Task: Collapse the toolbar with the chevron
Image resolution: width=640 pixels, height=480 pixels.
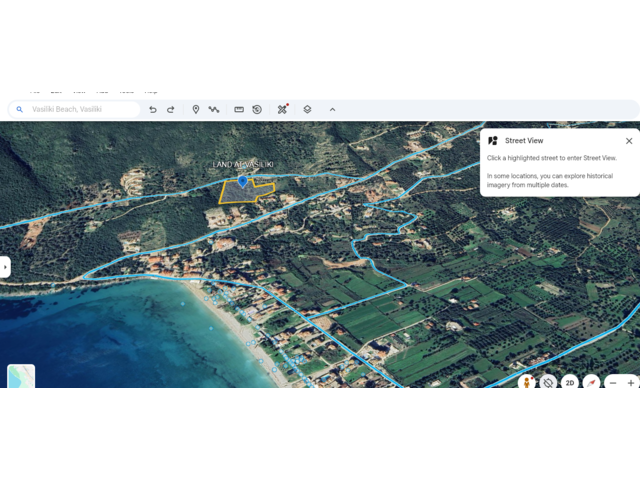Action: click(x=332, y=110)
